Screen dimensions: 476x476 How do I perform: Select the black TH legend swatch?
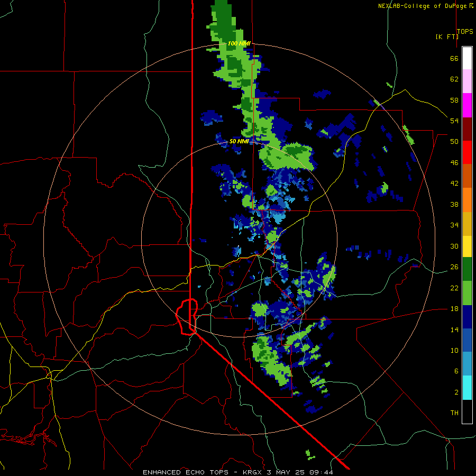click(x=467, y=411)
